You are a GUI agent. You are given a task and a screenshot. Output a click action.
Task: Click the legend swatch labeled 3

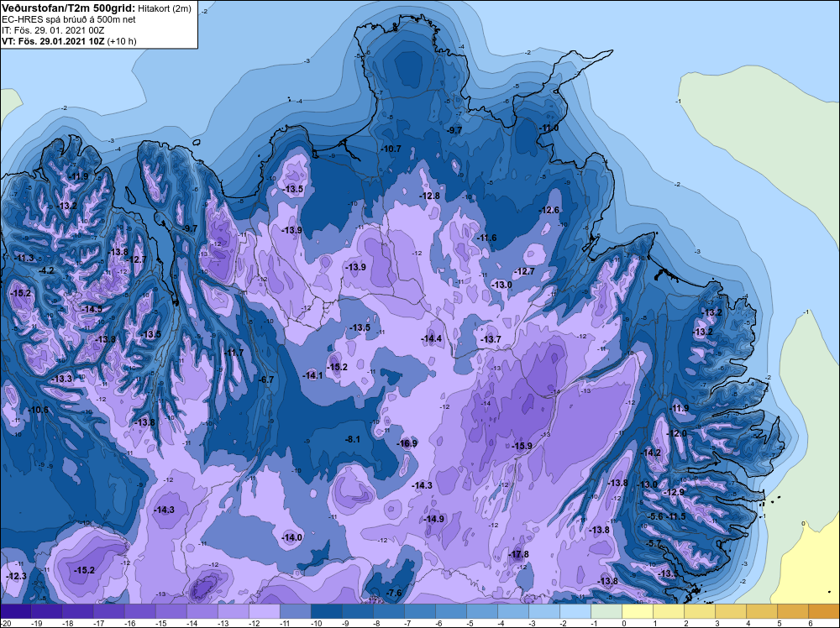tap(730, 611)
